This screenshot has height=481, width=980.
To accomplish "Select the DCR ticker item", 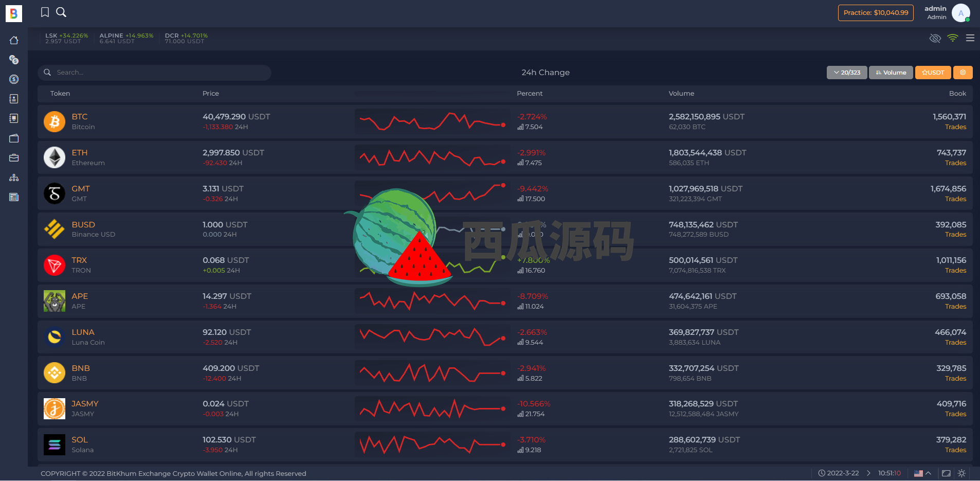I will (x=186, y=39).
